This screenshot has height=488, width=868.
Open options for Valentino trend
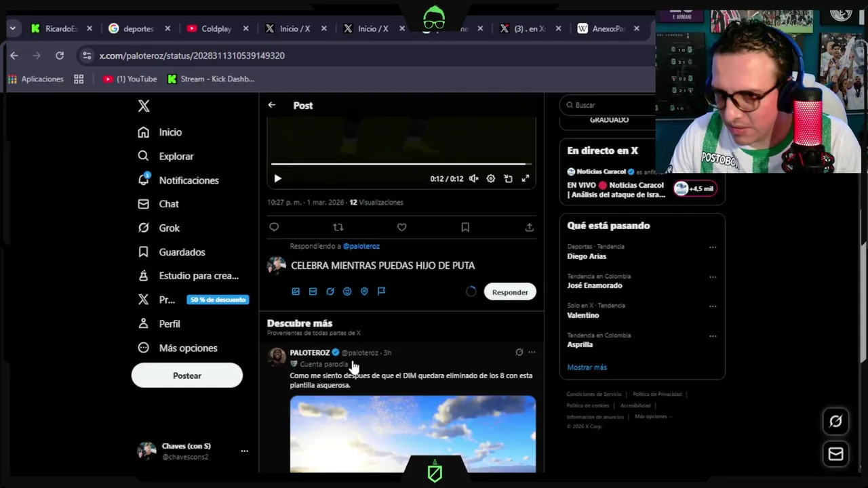coord(713,306)
